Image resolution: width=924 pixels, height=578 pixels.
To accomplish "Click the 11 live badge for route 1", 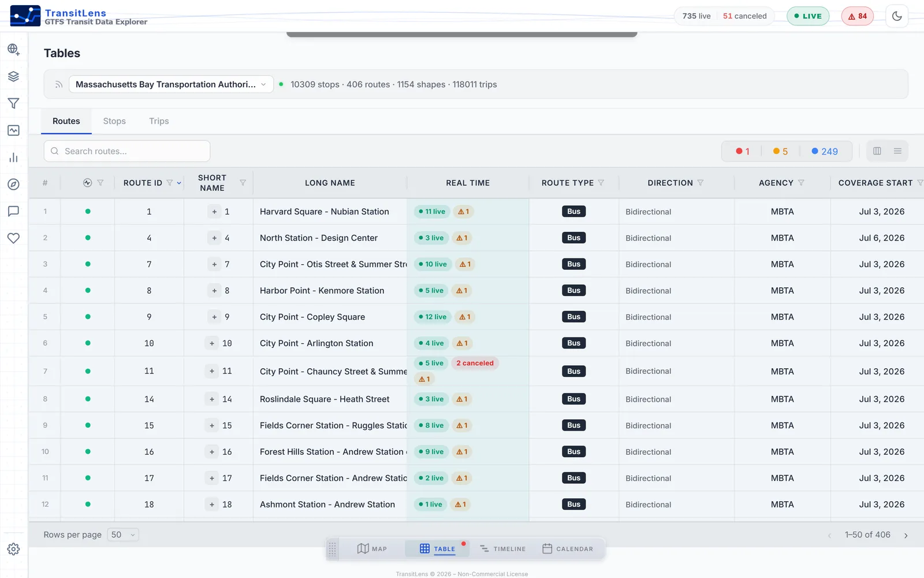I will click(x=432, y=212).
